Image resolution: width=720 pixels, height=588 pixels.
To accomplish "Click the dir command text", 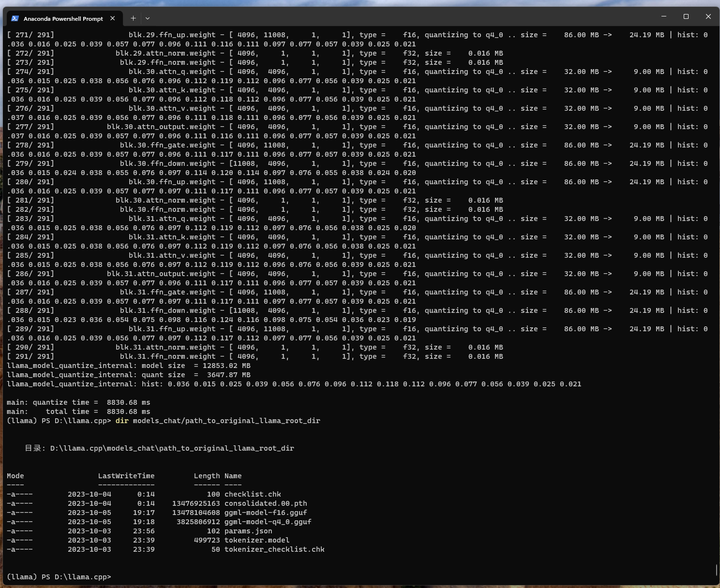I will tap(122, 421).
